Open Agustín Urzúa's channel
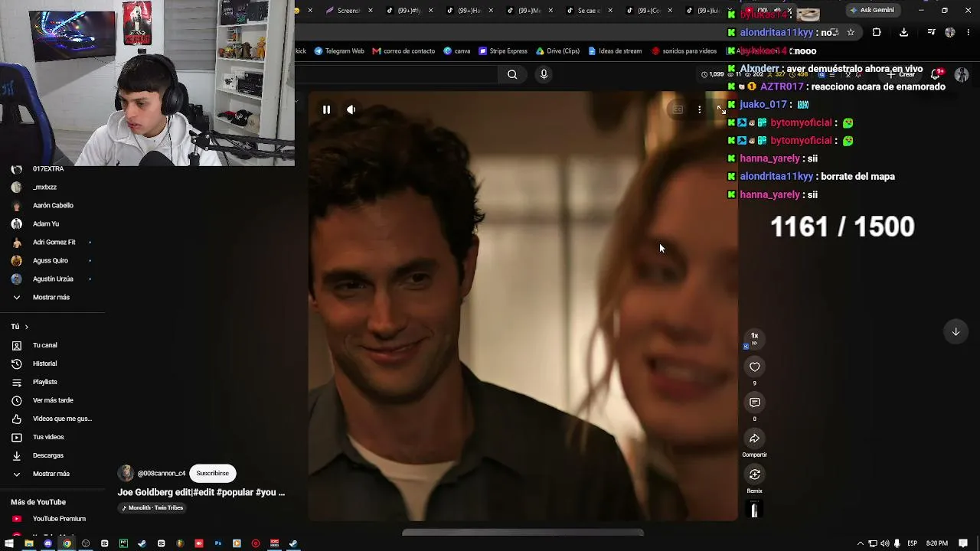The height and width of the screenshot is (551, 980). point(51,279)
